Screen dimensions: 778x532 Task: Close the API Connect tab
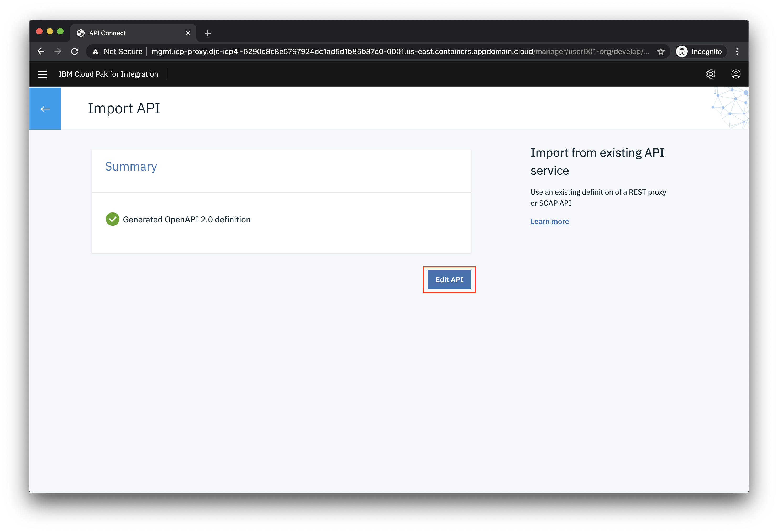188,33
